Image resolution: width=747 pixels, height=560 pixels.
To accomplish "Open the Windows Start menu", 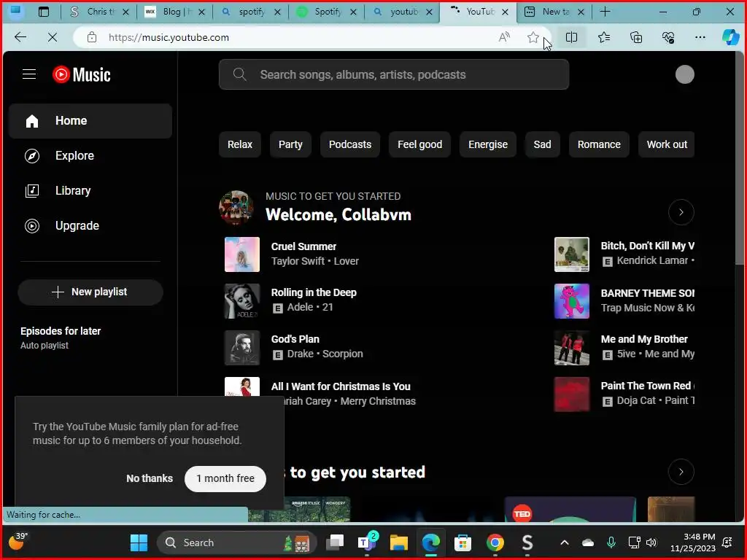I will 139,542.
